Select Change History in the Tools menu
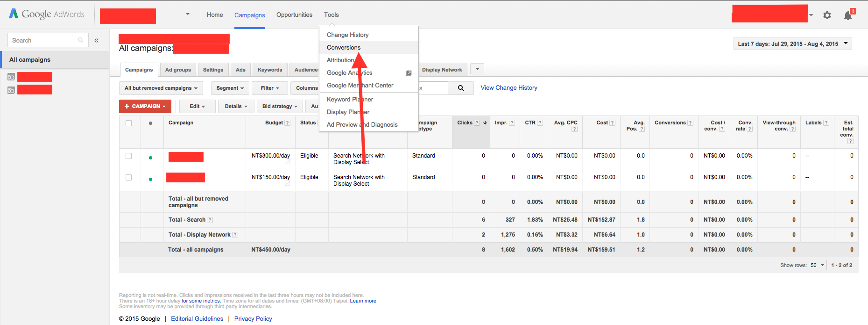The height and width of the screenshot is (325, 868). pos(369,35)
